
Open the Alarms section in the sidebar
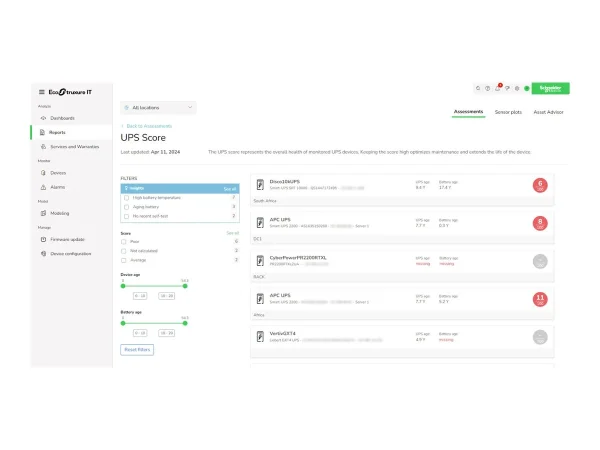pyautogui.click(x=58, y=187)
